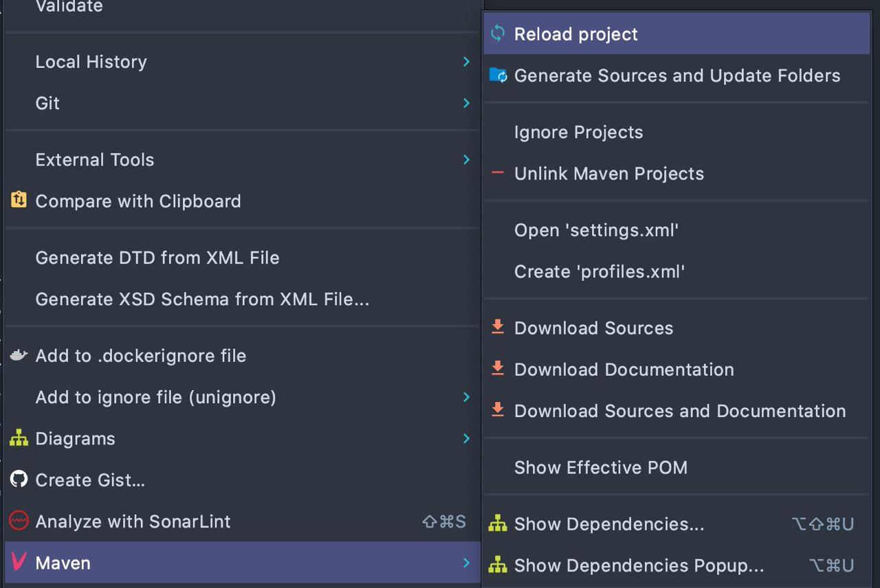The width and height of the screenshot is (880, 588).
Task: Choose Download Sources and Documentation
Action: point(676,411)
